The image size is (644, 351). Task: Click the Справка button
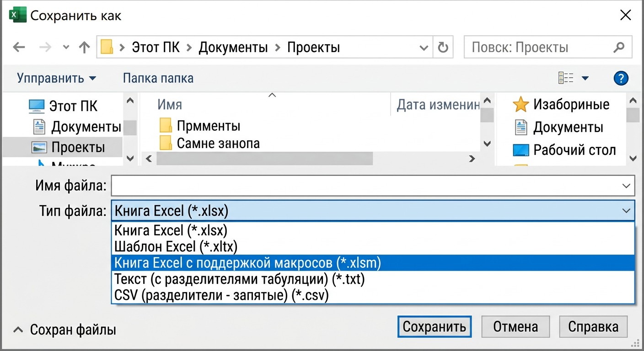click(593, 326)
